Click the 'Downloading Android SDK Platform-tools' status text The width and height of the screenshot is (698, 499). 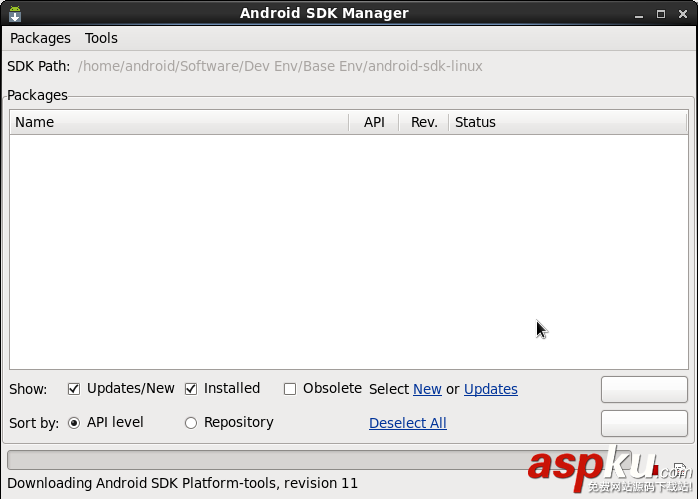[183, 483]
